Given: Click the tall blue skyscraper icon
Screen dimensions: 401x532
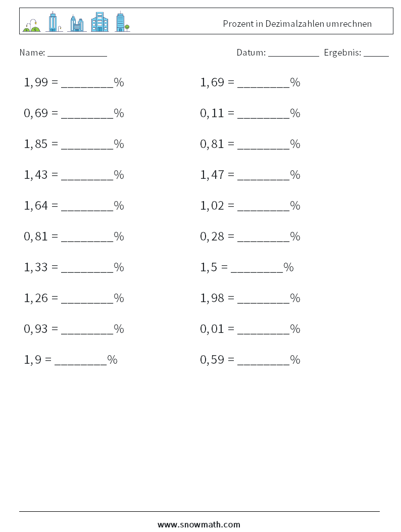Looking at the screenshot, I should coord(54,21).
